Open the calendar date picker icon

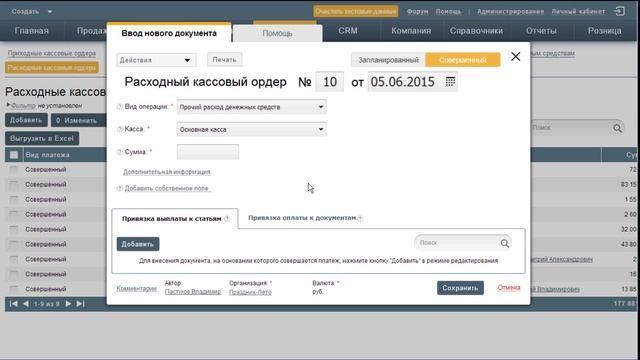click(x=450, y=81)
